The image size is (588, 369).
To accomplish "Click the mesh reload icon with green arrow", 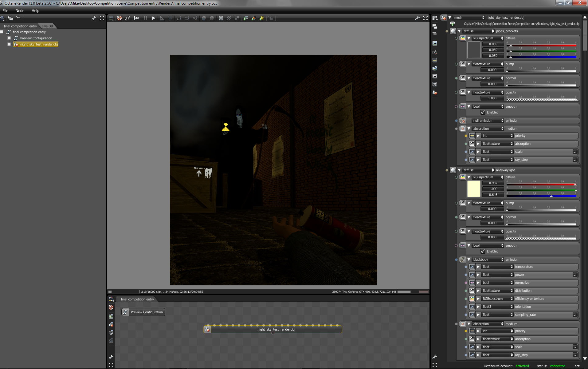I will point(452,24).
